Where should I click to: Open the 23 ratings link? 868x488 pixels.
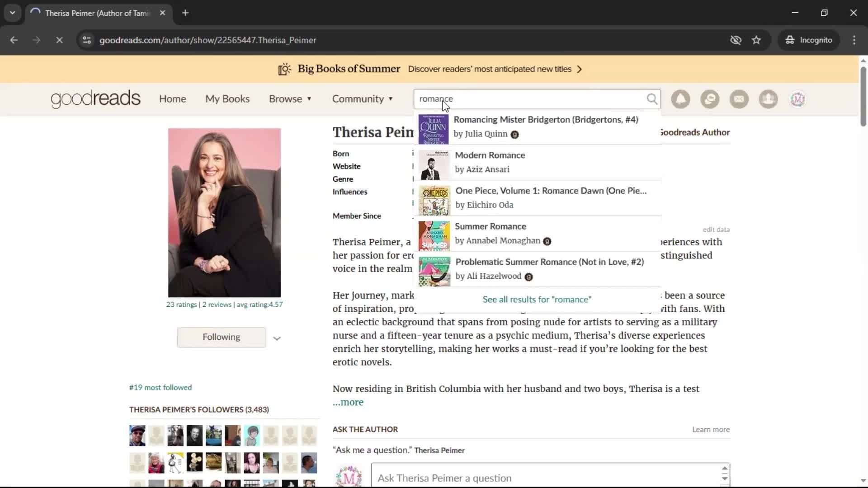tap(181, 305)
